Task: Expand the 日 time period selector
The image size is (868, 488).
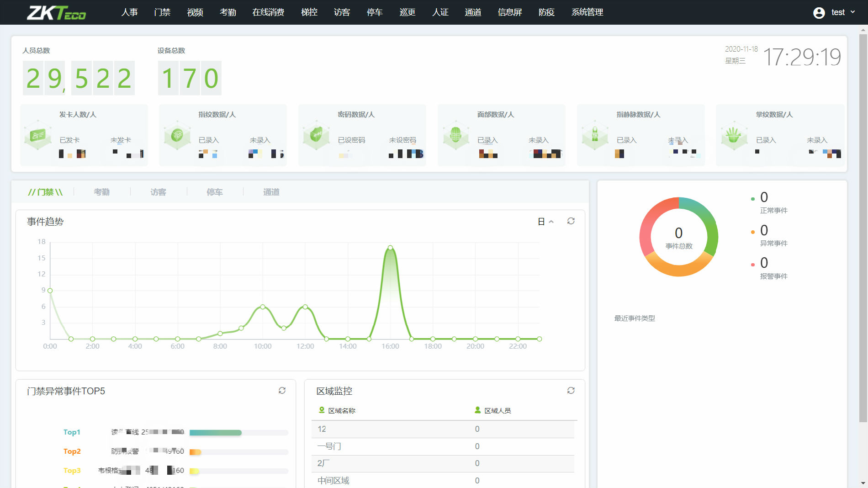Action: (x=545, y=222)
